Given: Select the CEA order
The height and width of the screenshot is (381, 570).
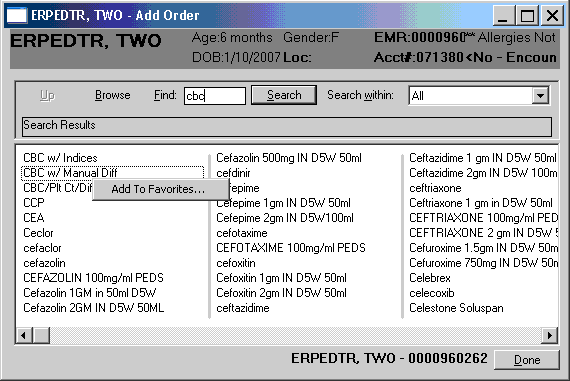Looking at the screenshot, I should point(34,218).
